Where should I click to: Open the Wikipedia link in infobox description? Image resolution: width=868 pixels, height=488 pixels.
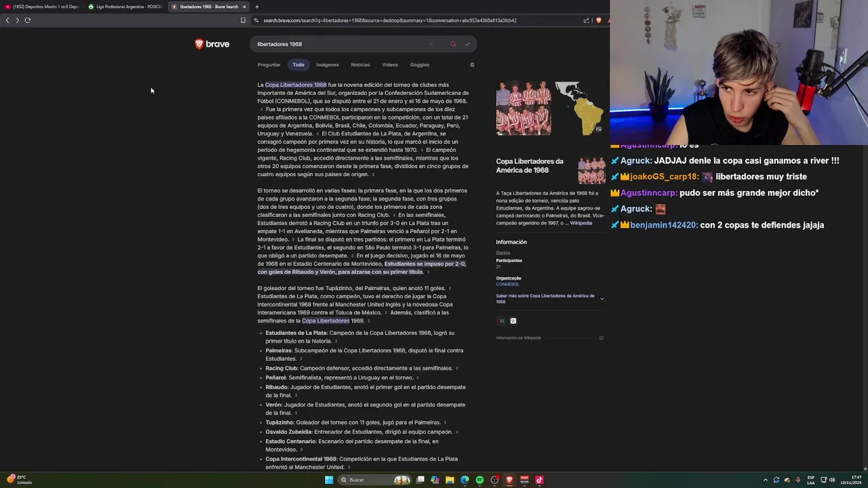coord(580,223)
